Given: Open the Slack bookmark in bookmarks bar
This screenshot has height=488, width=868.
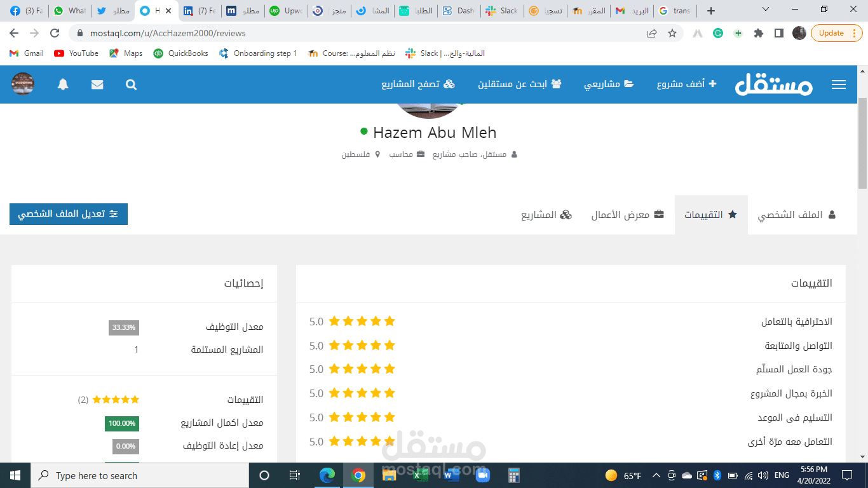Looking at the screenshot, I should click(445, 53).
